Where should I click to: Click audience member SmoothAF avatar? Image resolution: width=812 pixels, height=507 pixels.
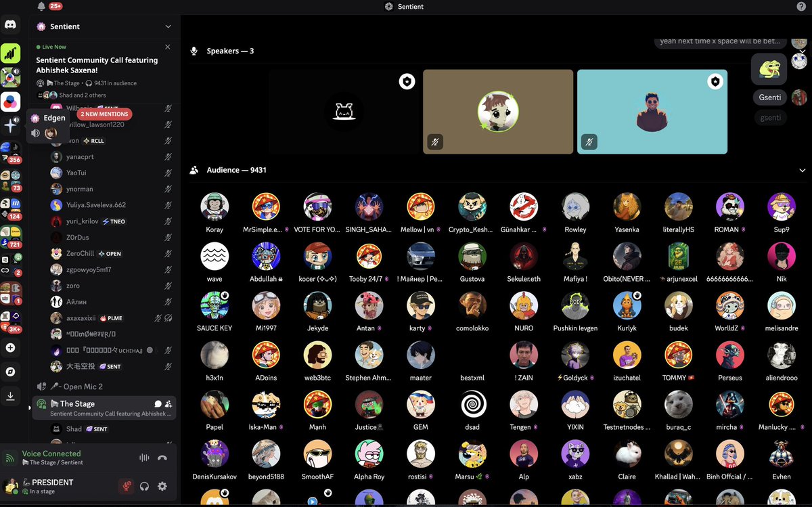pyautogui.click(x=317, y=454)
